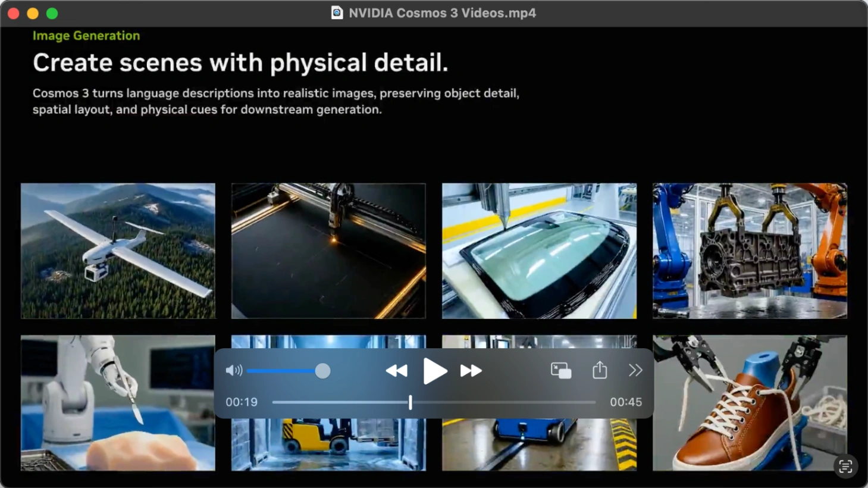Select the surgical robot thumbnail

tap(118, 403)
